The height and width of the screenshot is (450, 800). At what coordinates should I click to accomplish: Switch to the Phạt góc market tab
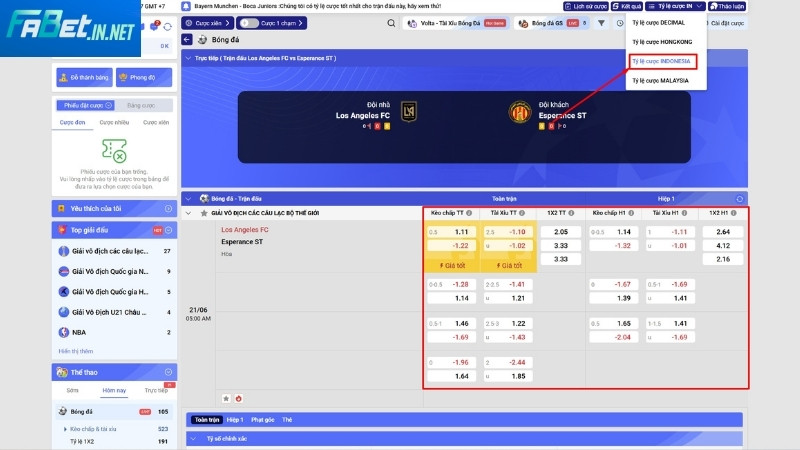click(x=263, y=420)
